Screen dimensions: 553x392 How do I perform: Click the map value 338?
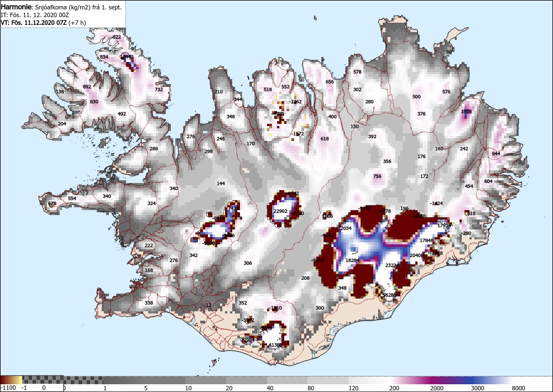coord(149,303)
